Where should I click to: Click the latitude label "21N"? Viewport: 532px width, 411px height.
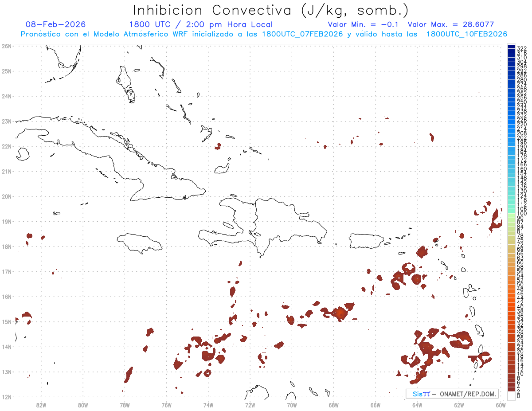pos(6,171)
